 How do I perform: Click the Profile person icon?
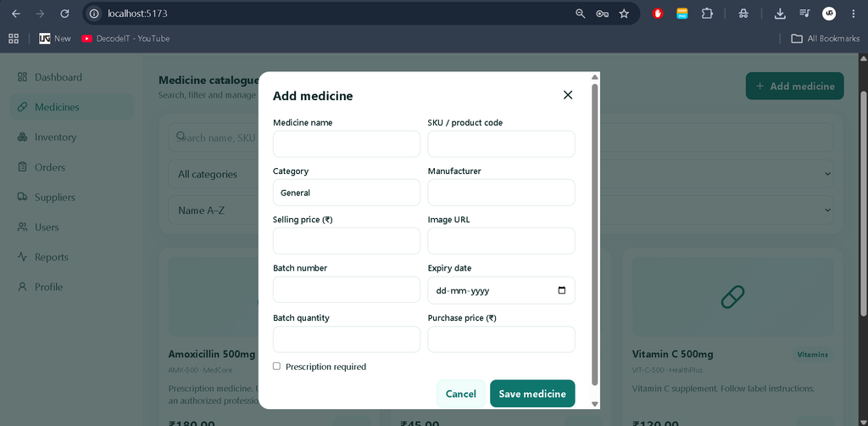coord(22,286)
